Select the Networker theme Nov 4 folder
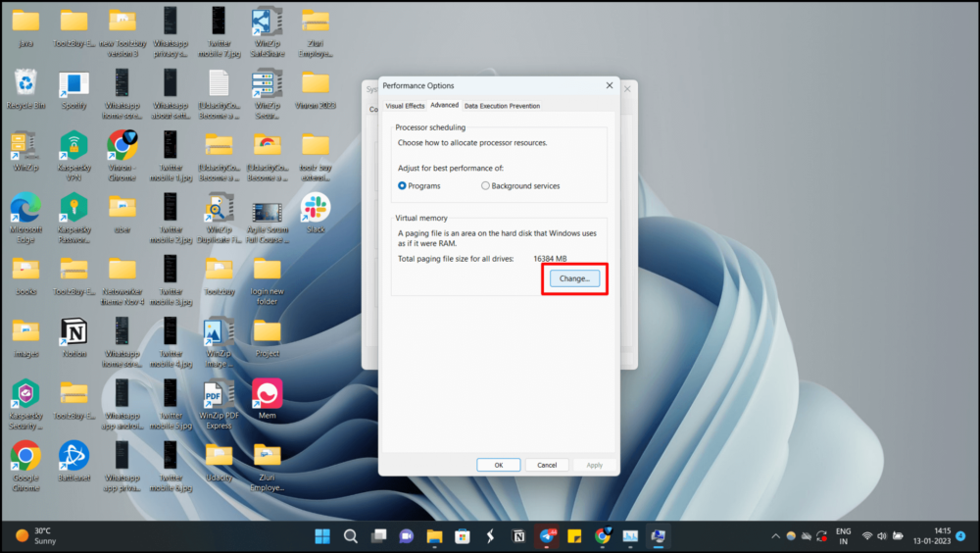Screen dimensions: 980x553 pos(122,279)
